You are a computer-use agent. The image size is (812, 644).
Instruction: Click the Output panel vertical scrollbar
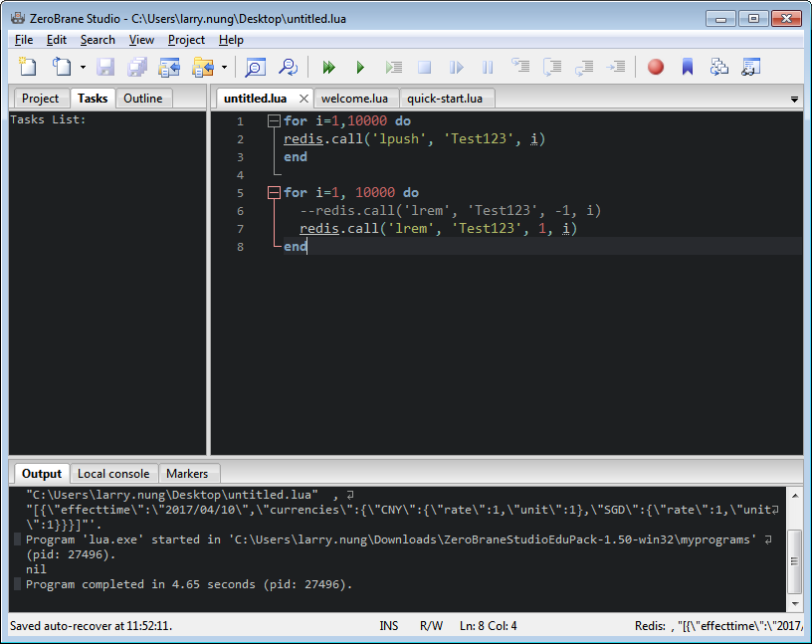pos(794,549)
